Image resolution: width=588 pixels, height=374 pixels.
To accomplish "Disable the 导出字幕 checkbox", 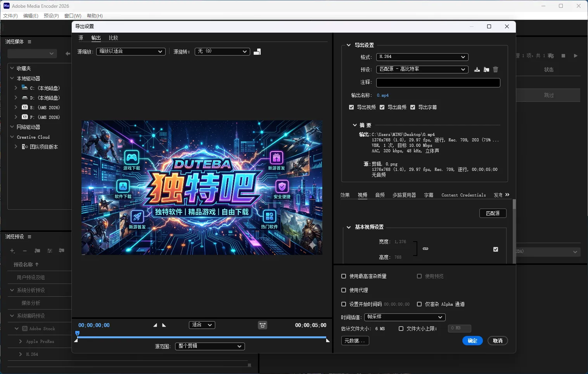I will (412, 107).
